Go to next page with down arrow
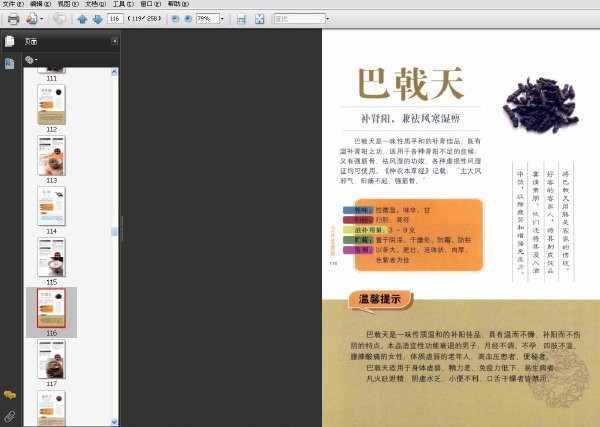Viewport: 600px width, 427px height. tap(98, 19)
